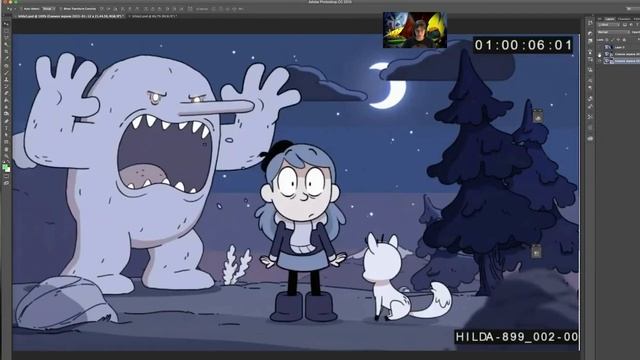Toggle lock all for layer
640x360 pixels.
click(x=624, y=40)
